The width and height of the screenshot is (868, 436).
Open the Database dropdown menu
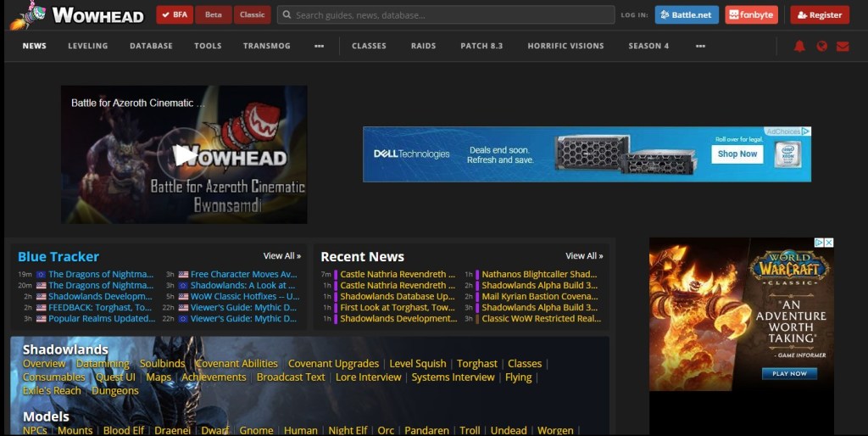151,46
